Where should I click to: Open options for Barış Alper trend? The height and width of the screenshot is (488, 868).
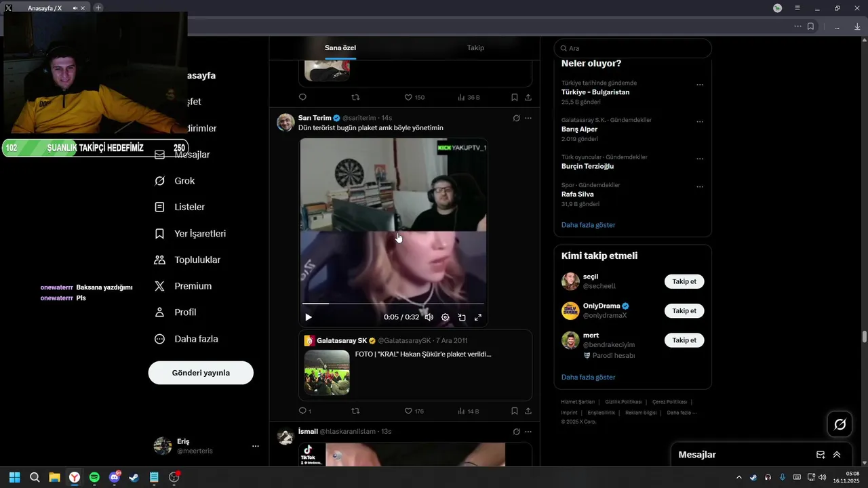pyautogui.click(x=700, y=122)
